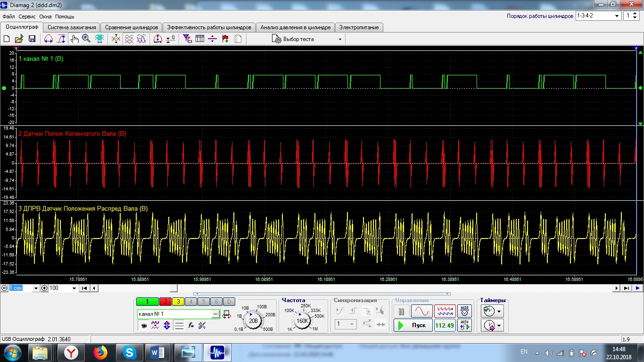Select the vertical measurement cursor tool
The height and width of the screenshot is (362, 644).
(x=61, y=39)
